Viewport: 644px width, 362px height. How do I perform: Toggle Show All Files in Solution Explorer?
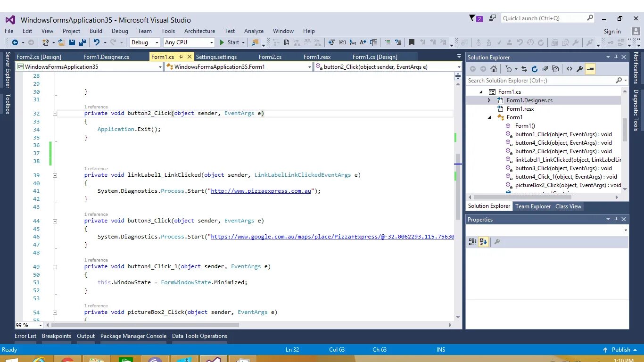point(555,69)
